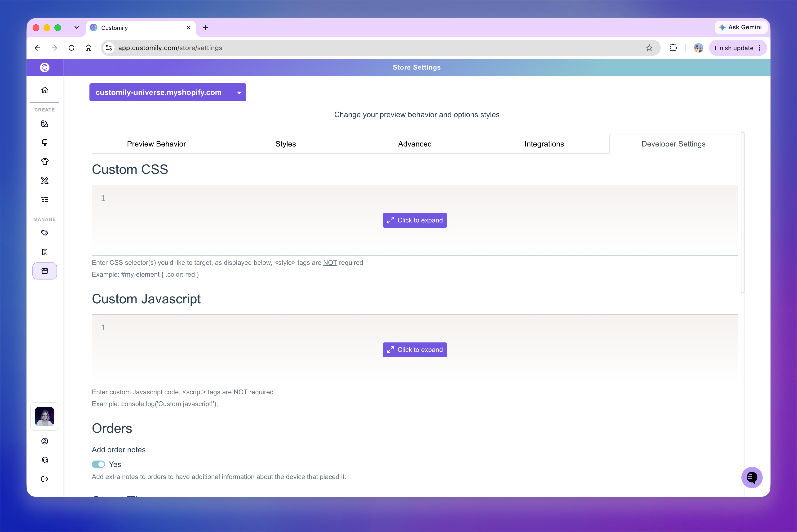Open the paint-brush template icon under Create
The image size is (797, 532).
pos(45,142)
